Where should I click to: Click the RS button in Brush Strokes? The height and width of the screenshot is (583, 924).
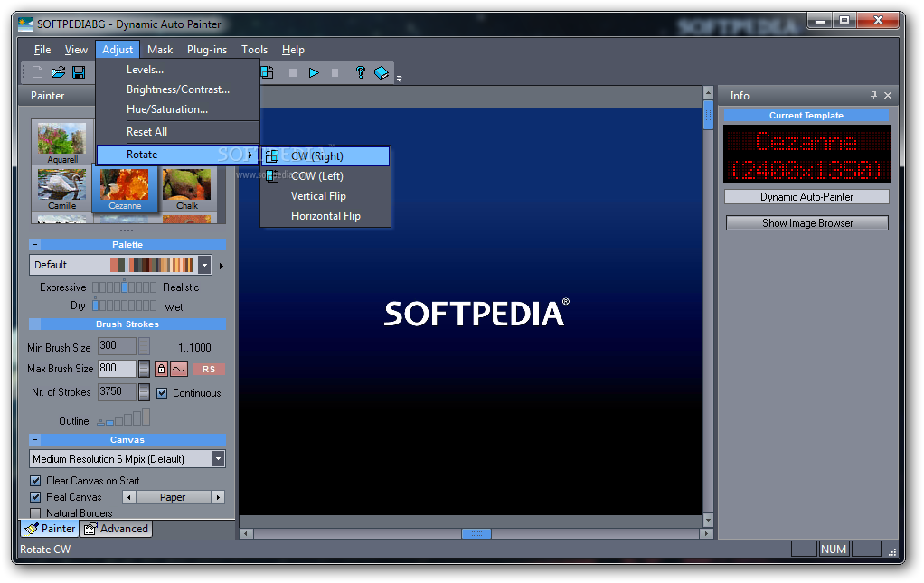(x=209, y=369)
